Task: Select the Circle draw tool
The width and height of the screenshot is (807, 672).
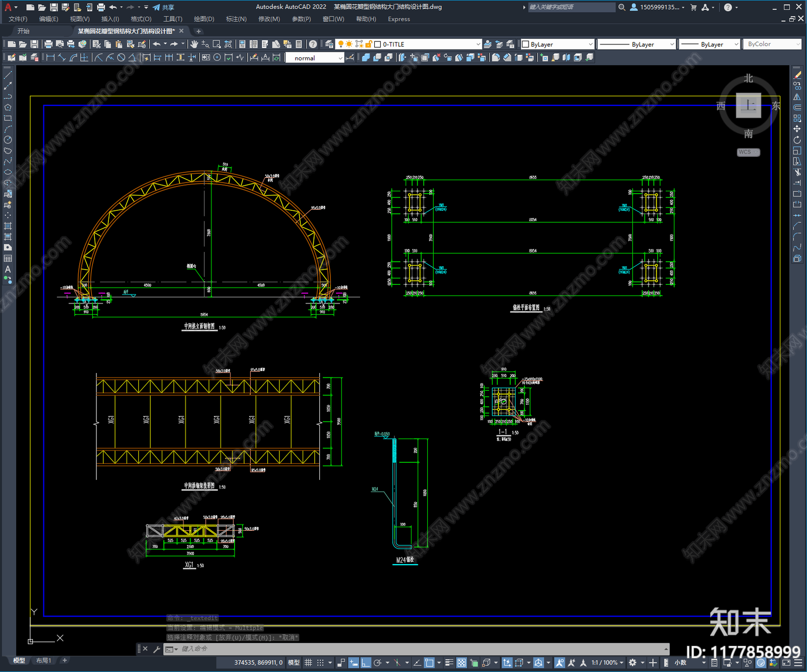Action: [8, 140]
